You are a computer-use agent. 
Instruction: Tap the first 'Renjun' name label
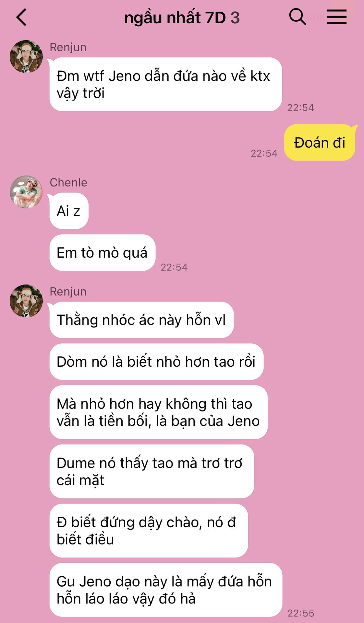coord(68,47)
